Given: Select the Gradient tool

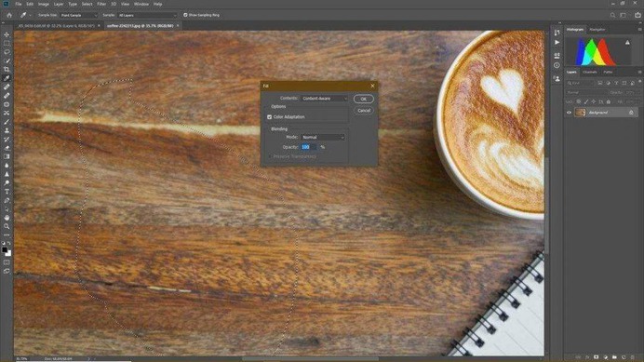Looking at the screenshot, I should (x=7, y=156).
